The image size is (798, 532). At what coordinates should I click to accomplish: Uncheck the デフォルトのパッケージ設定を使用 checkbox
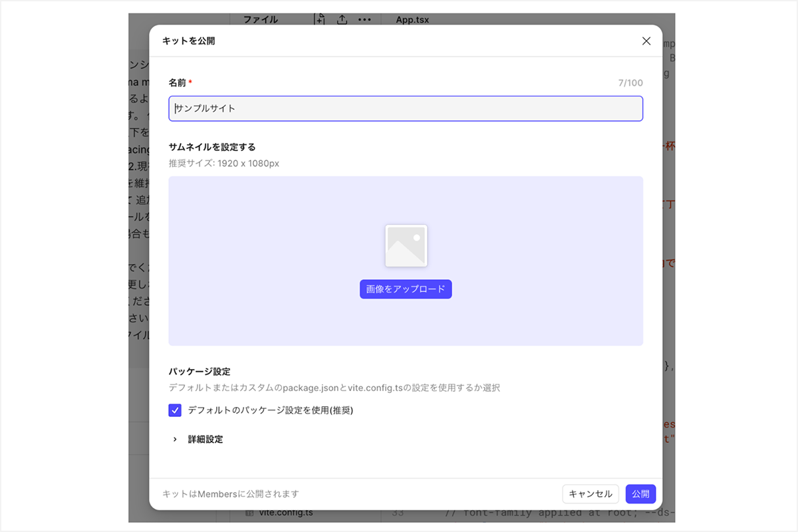175,410
